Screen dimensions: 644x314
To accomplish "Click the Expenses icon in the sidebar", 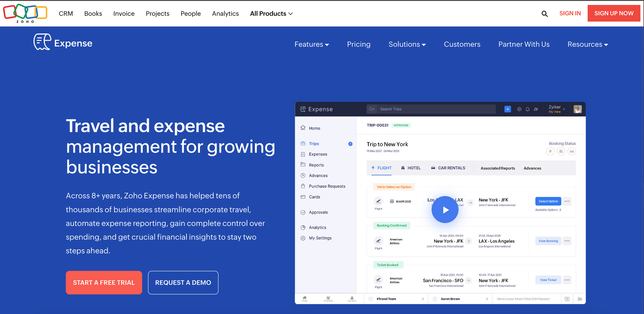I will tap(303, 154).
